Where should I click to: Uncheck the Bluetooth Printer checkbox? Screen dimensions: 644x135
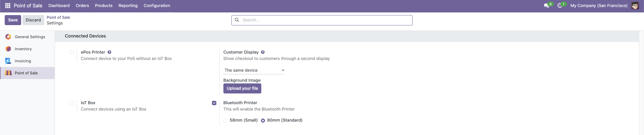click(x=214, y=103)
